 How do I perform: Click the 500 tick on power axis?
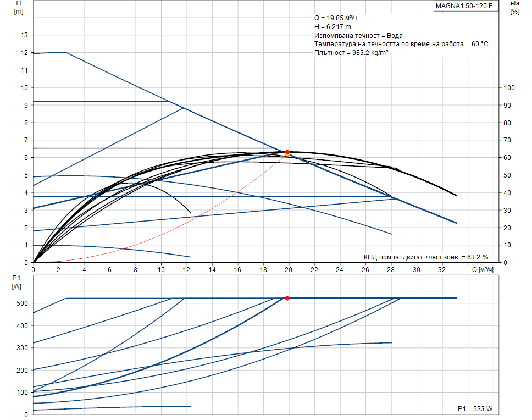click(22, 303)
